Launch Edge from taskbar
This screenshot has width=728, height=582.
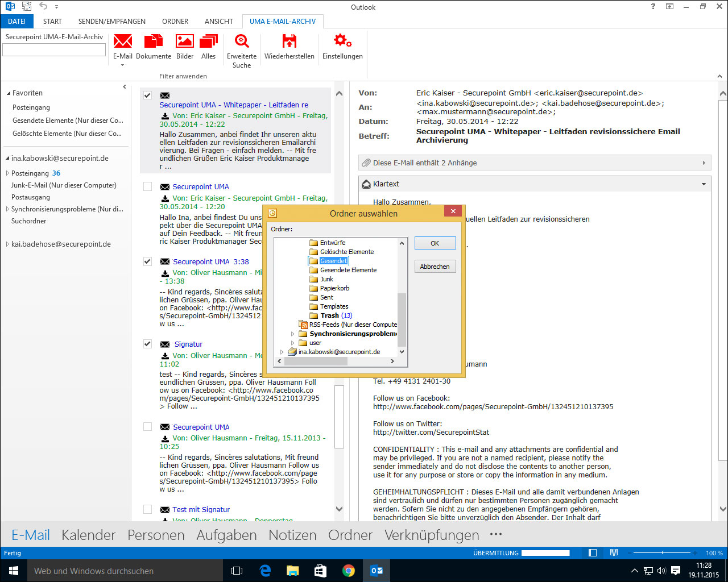[x=265, y=571]
